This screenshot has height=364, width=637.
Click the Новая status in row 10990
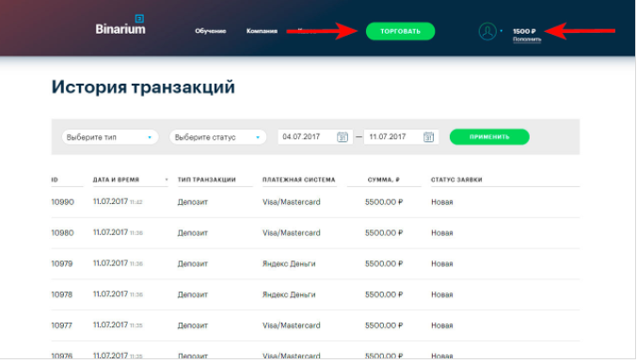click(442, 202)
